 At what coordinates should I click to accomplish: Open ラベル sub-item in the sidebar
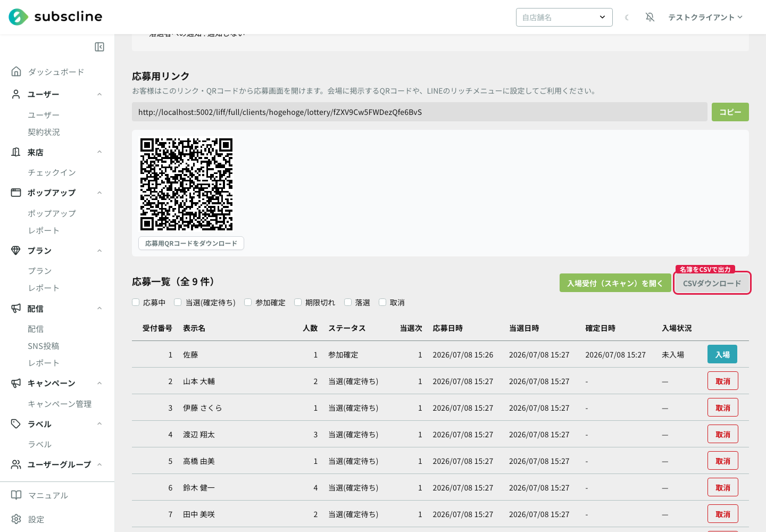(40, 444)
